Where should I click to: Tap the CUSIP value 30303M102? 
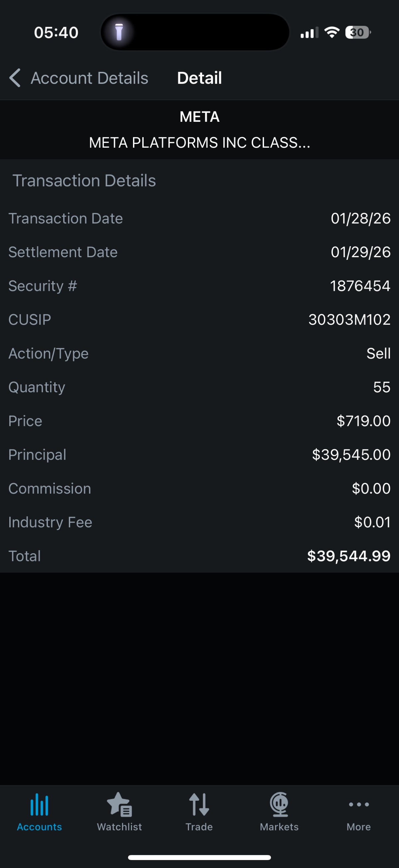tap(349, 320)
